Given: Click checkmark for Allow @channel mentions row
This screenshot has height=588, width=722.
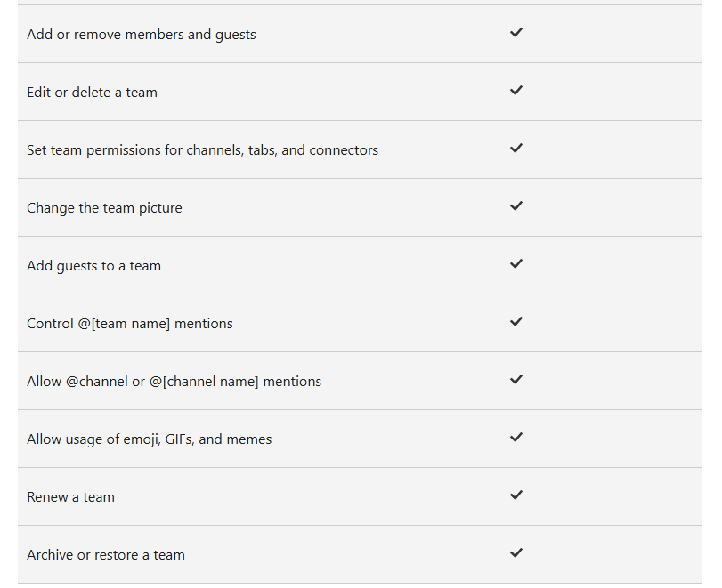Looking at the screenshot, I should click(x=516, y=380).
